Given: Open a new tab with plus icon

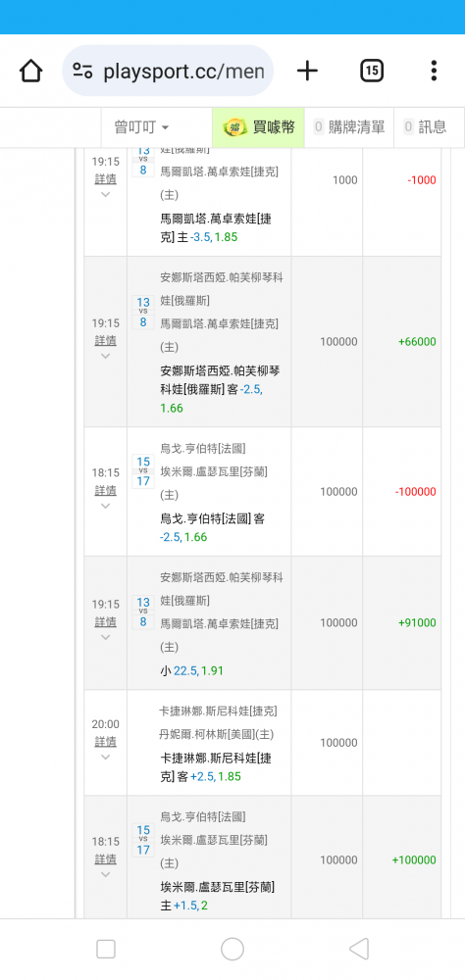Looking at the screenshot, I should coord(307,71).
